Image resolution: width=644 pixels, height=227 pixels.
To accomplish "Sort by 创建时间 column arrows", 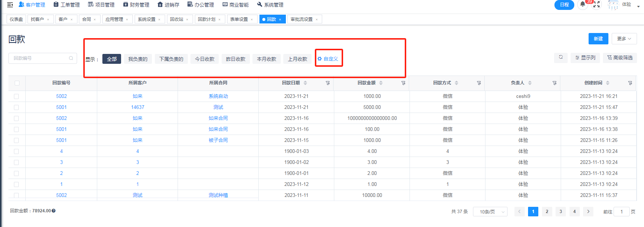I will (x=608, y=83).
